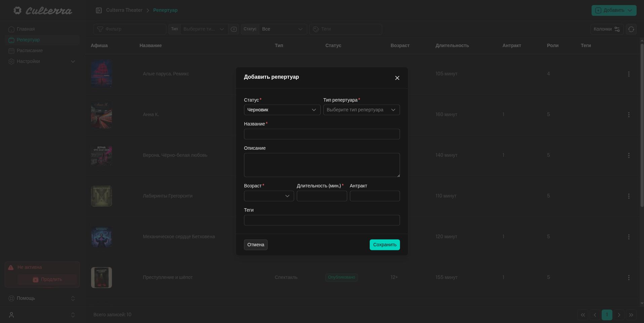Screen dimensions: 644x323
Task: Clear the Тип filter icon
Action: tap(234, 29)
